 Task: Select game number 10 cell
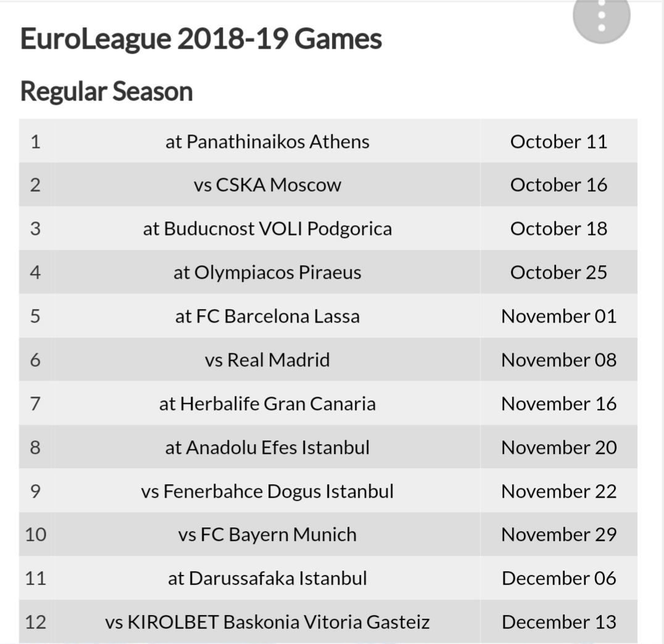[36, 534]
